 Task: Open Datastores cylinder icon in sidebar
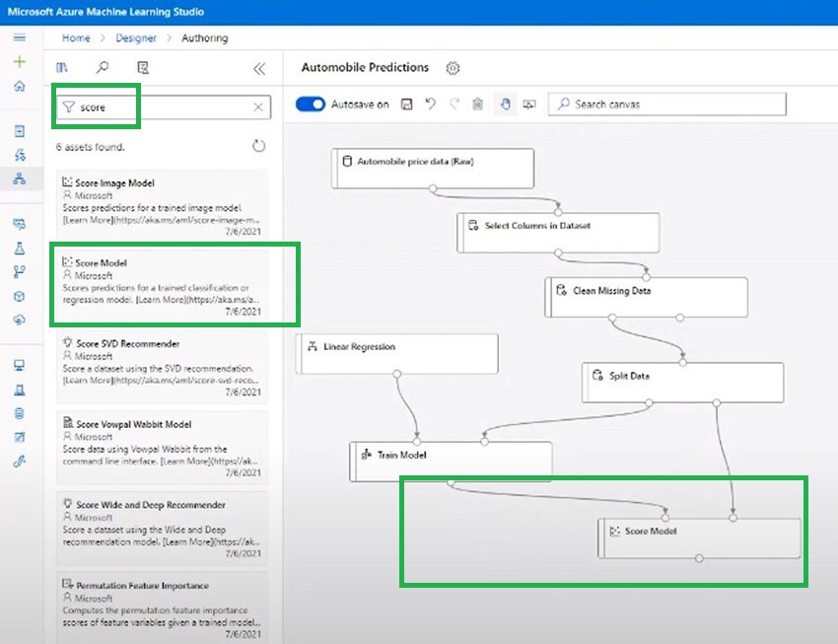(x=20, y=413)
